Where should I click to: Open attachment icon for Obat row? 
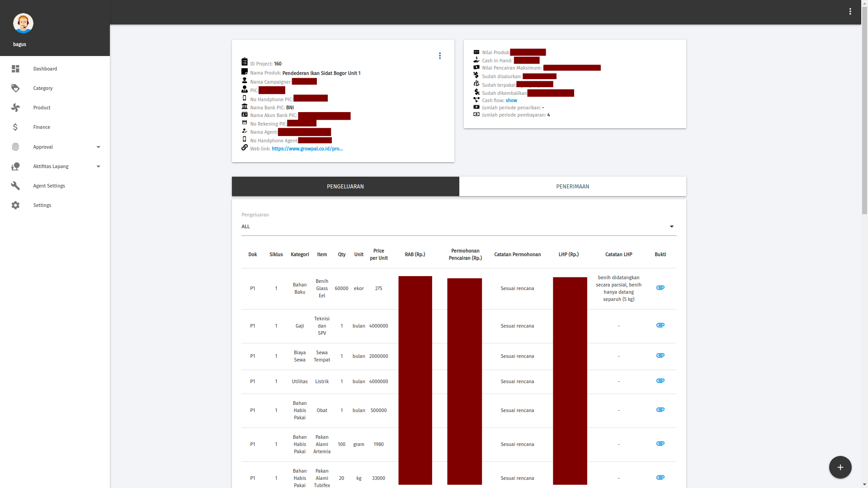(x=660, y=410)
